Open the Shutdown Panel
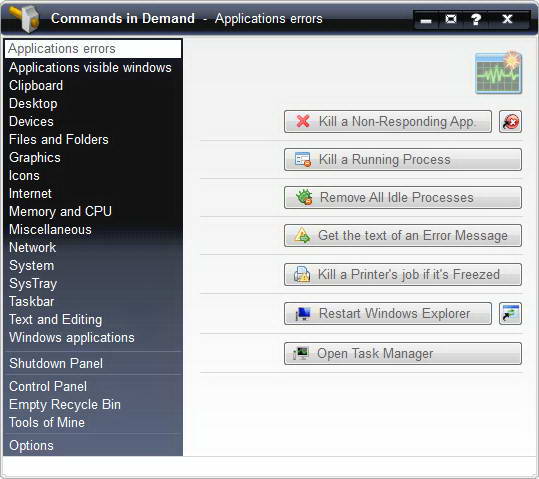539x479 pixels. click(93, 363)
